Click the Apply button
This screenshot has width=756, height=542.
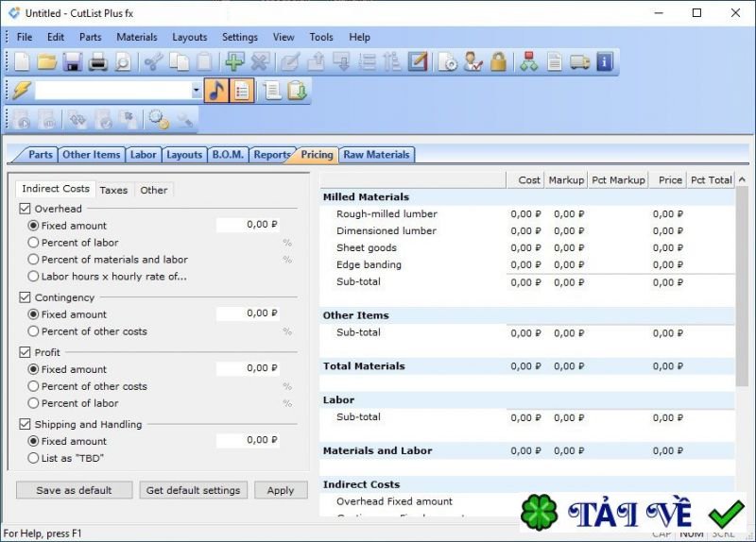tap(281, 490)
